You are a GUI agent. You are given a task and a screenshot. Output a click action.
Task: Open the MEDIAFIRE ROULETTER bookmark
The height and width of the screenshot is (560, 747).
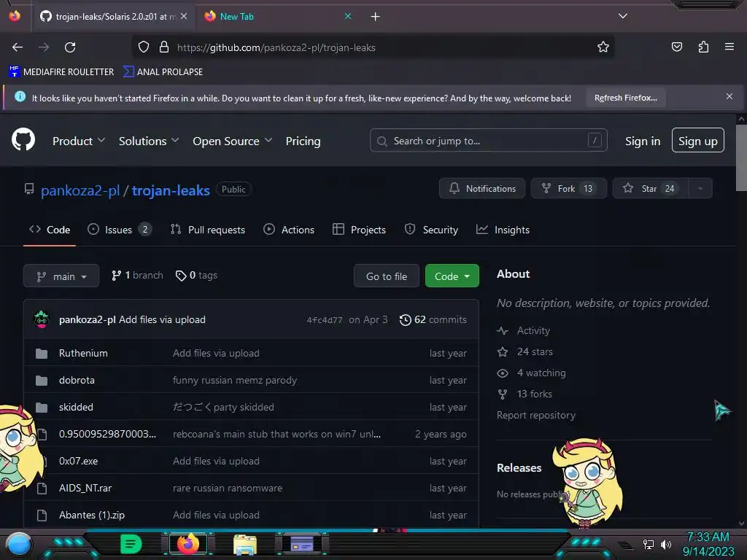tap(61, 72)
